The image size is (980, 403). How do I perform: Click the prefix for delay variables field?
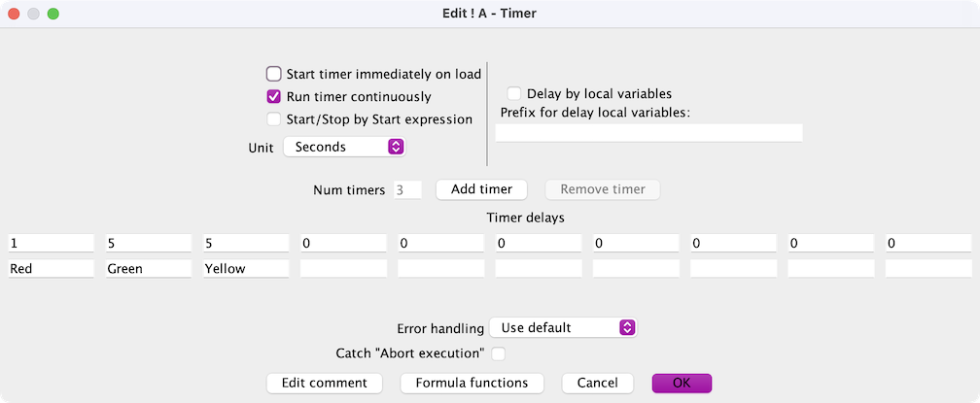click(x=648, y=133)
